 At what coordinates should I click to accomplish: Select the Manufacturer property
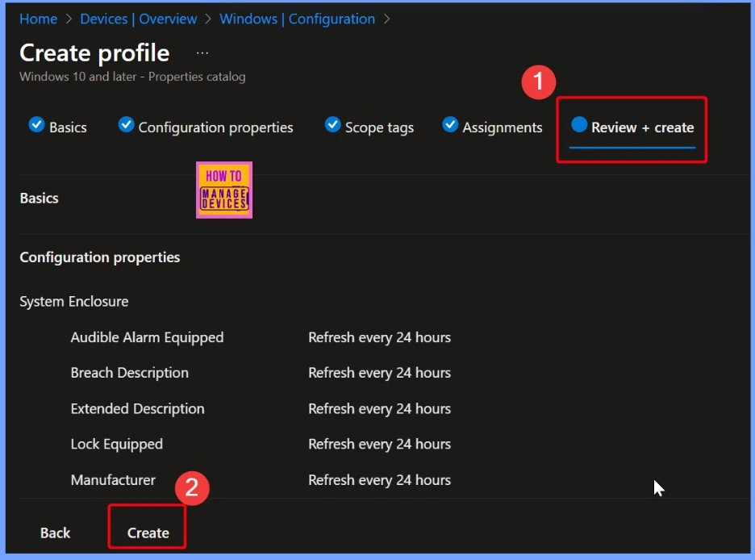[113, 479]
